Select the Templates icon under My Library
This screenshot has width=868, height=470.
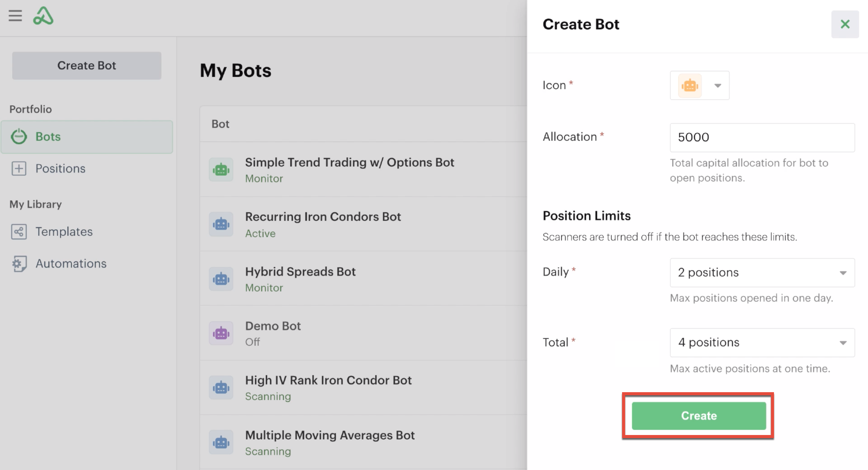click(x=19, y=232)
